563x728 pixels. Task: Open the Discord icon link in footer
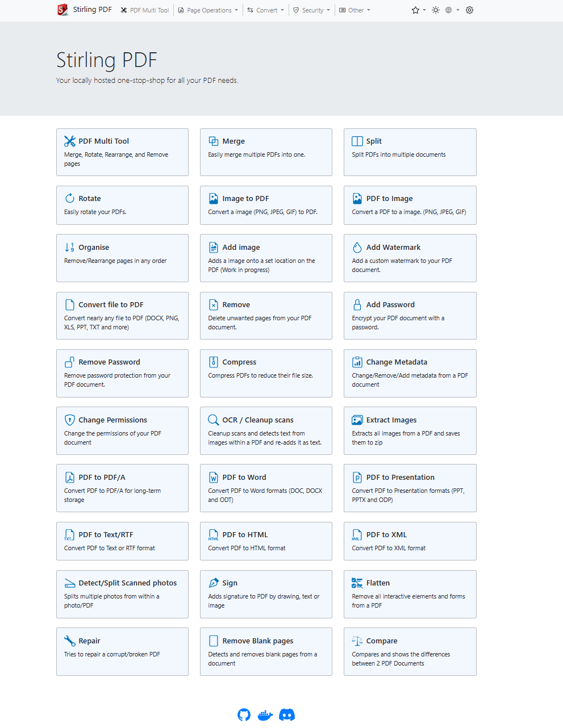click(287, 714)
